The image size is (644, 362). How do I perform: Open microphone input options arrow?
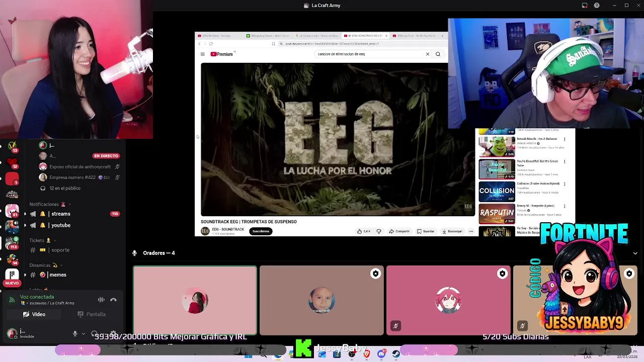84,333
